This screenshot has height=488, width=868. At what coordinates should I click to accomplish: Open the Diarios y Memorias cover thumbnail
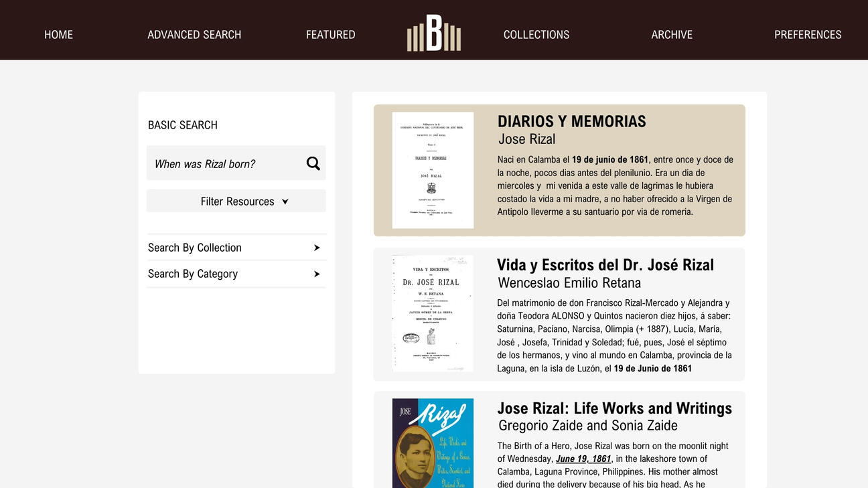(x=433, y=170)
